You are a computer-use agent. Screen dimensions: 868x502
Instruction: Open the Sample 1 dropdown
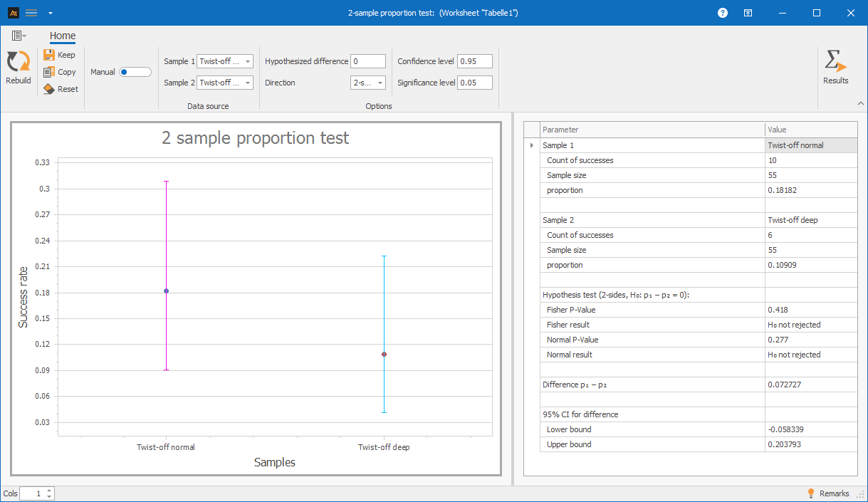pos(225,62)
